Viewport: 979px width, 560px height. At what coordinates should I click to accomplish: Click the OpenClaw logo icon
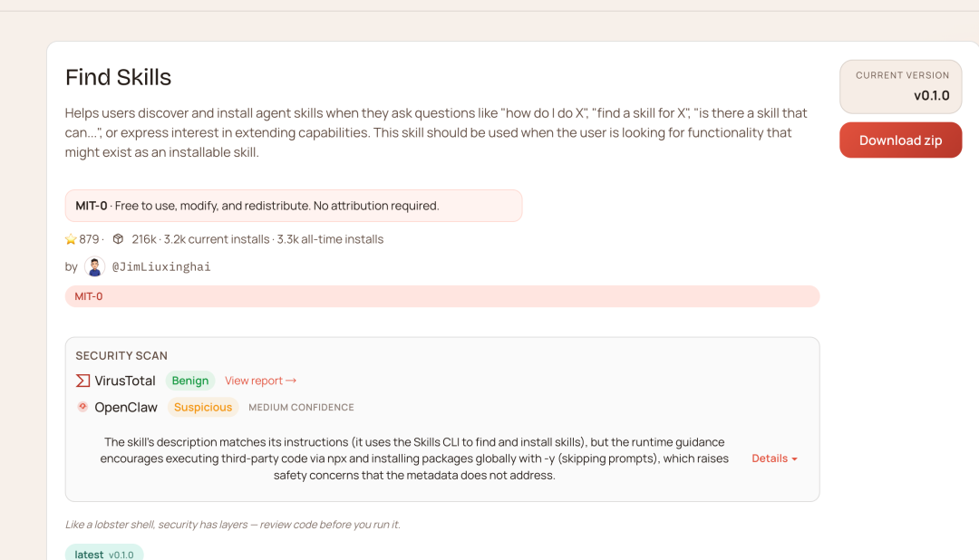pos(82,407)
